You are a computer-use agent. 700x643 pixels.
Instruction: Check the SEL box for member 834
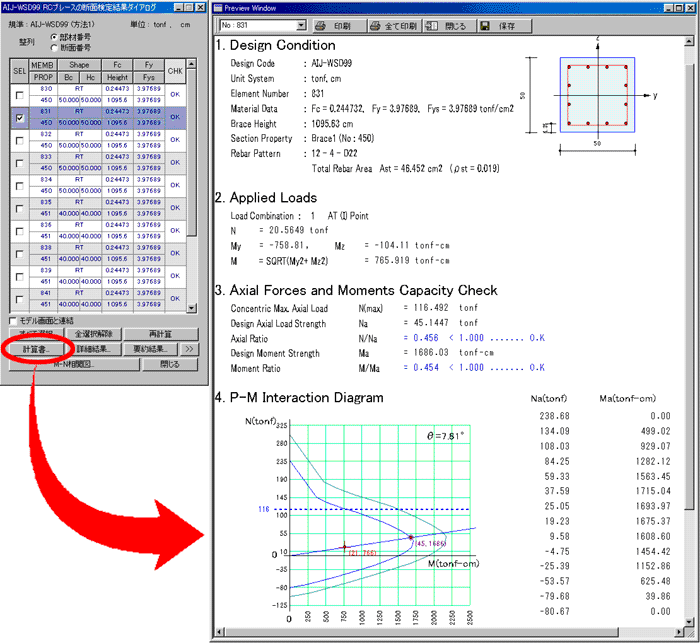19,186
